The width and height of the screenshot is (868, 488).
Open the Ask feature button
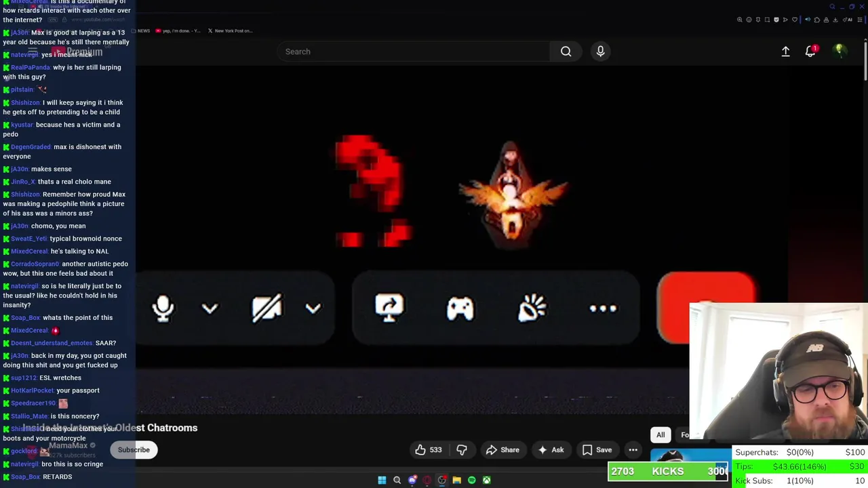coord(551,449)
